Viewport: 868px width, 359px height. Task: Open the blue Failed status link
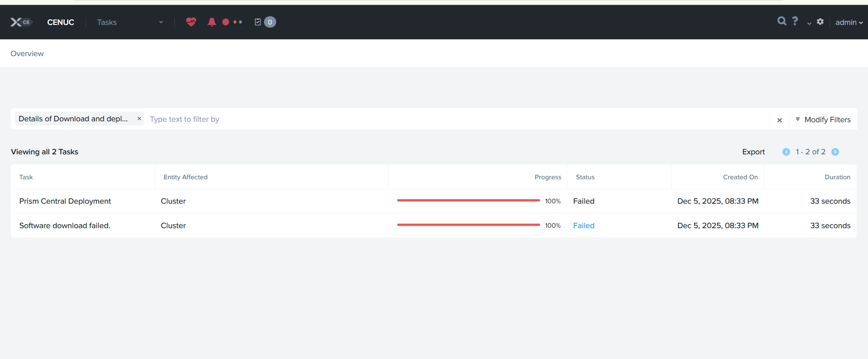click(x=584, y=225)
